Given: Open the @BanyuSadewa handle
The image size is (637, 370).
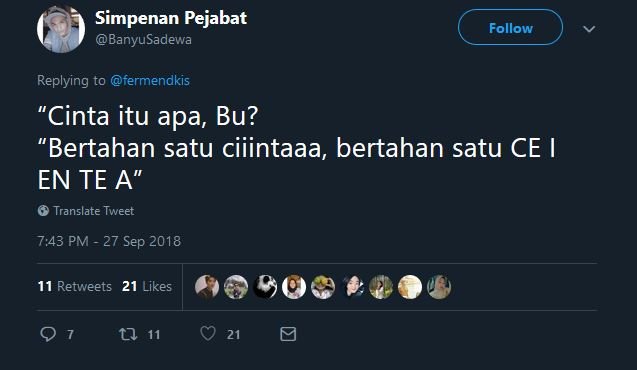Looking at the screenshot, I should coord(143,39).
